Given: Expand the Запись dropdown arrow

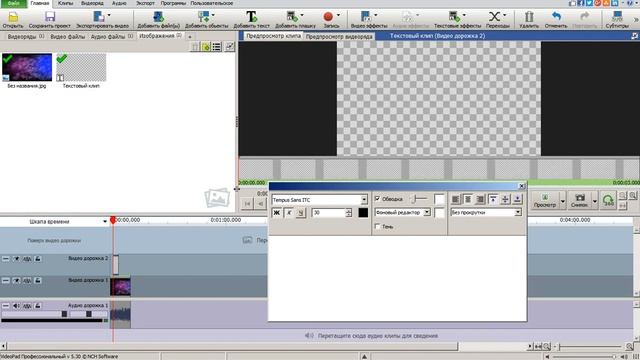Looking at the screenshot, I should (338, 15).
